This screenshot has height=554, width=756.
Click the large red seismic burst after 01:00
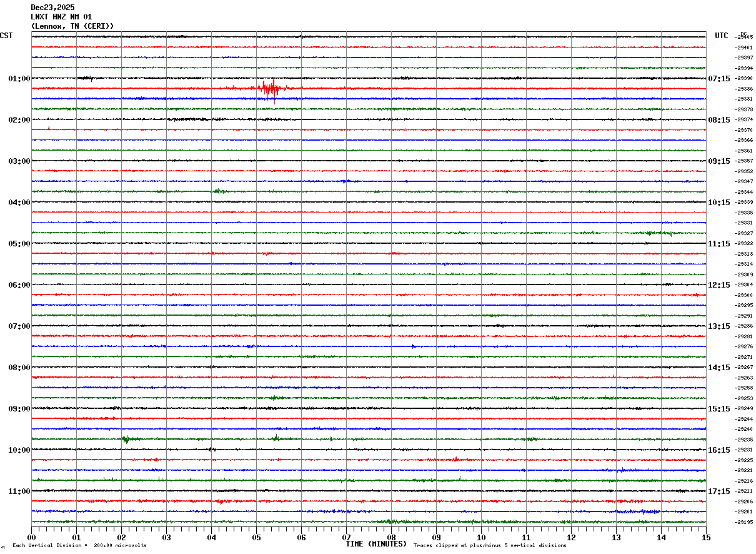(270, 88)
